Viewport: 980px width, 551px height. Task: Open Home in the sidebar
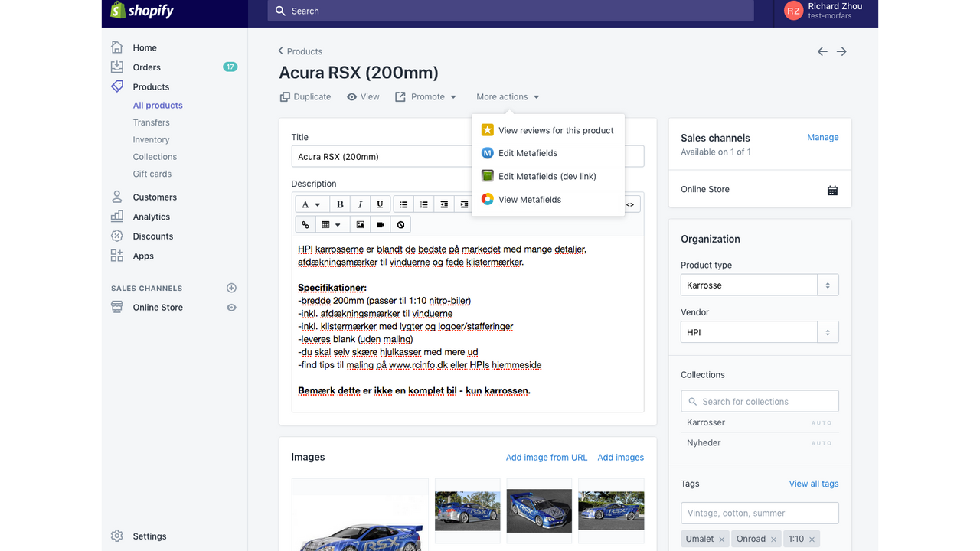(x=145, y=47)
